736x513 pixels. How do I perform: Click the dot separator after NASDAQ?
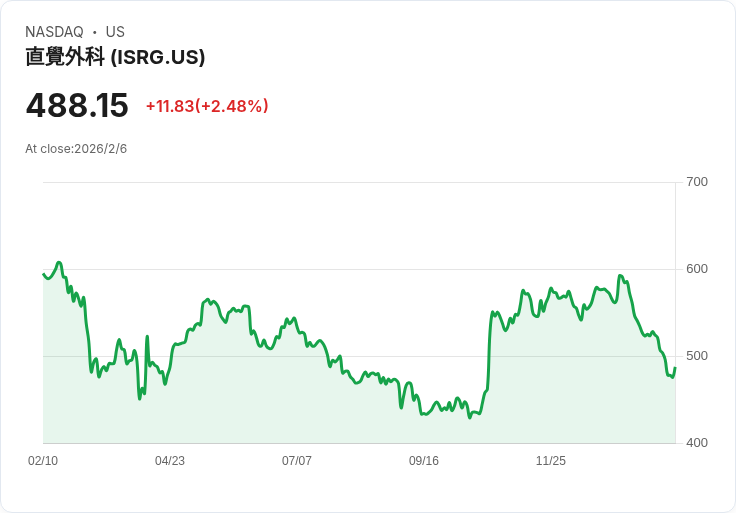click(x=94, y=32)
